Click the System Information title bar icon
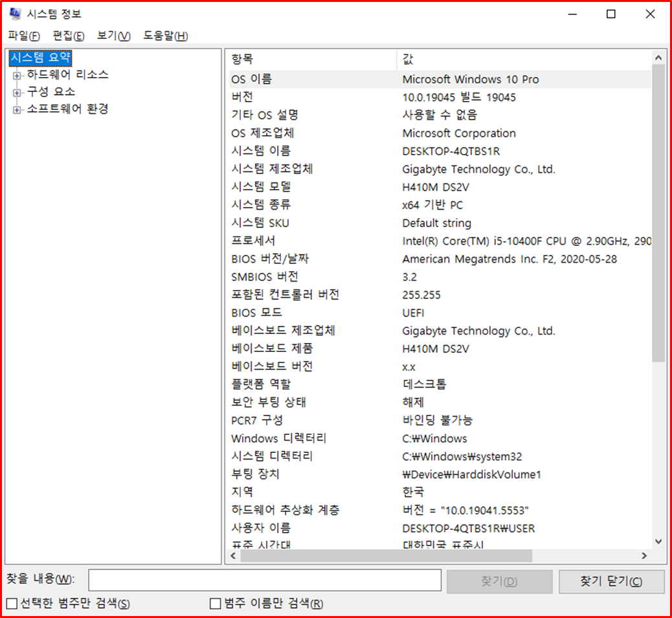Image resolution: width=672 pixels, height=618 pixels. tap(14, 14)
